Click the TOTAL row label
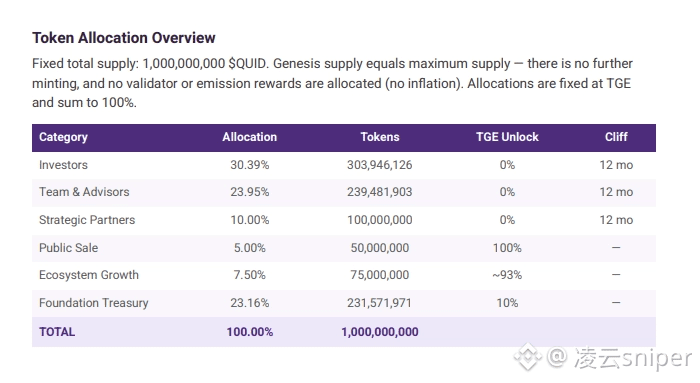Screen dimensions: 700x383 coord(57,332)
